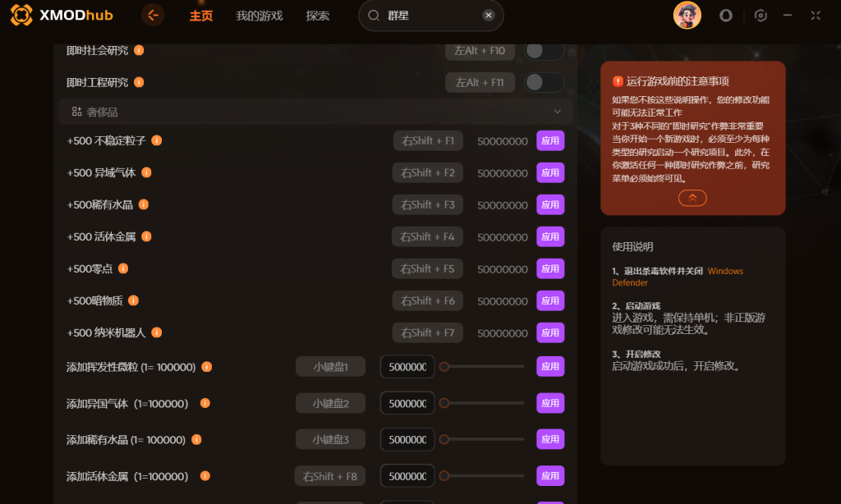Viewport: 841px width, 504px height.
Task: Click info icon next to 即时社会研究
Action: 139,50
